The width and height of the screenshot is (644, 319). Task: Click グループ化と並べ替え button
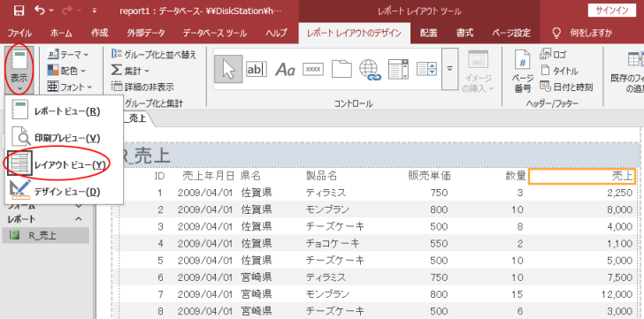(154, 54)
